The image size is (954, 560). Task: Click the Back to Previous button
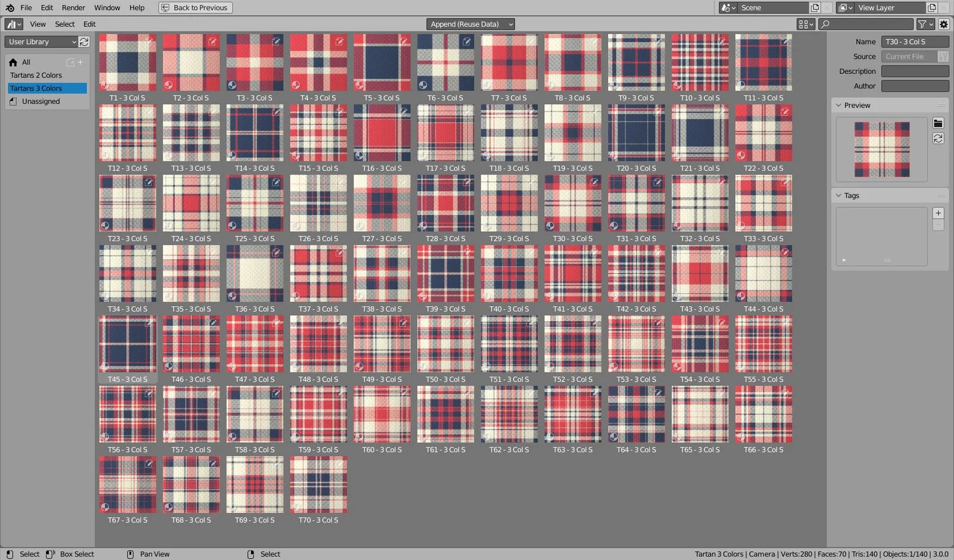click(x=195, y=7)
